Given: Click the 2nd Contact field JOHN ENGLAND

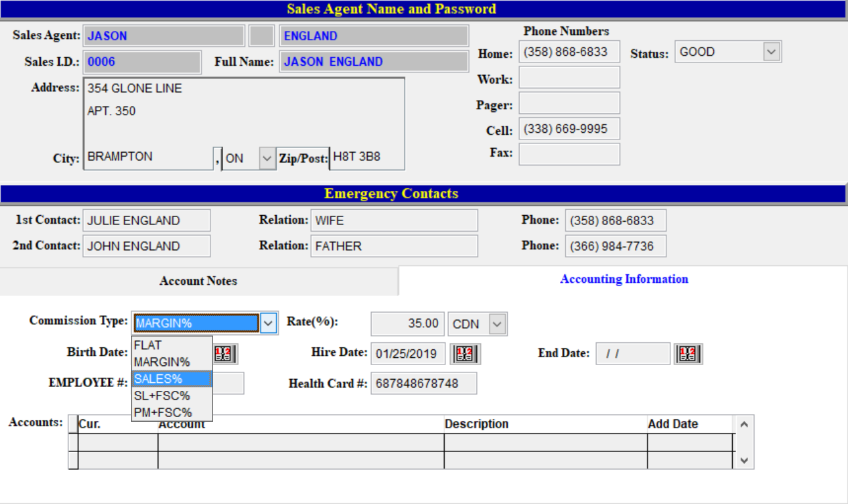Looking at the screenshot, I should pos(147,246).
